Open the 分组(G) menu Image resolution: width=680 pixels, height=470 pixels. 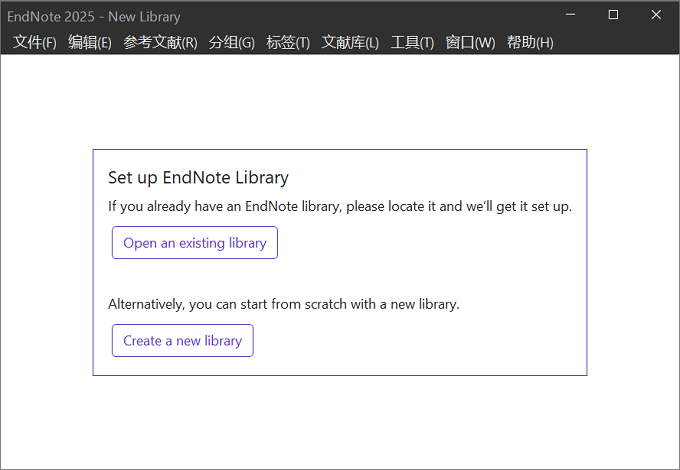point(232,42)
